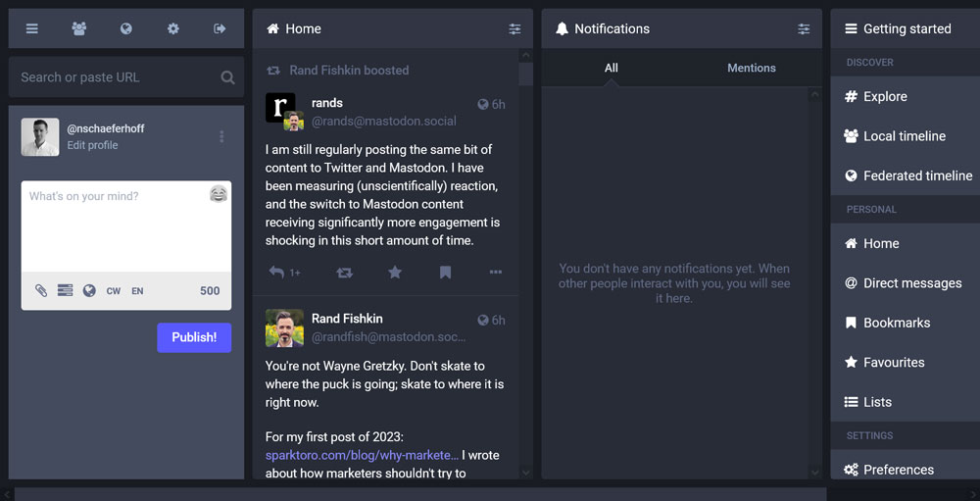Image resolution: width=980 pixels, height=501 pixels.
Task: Expand Home column settings
Action: point(514,29)
